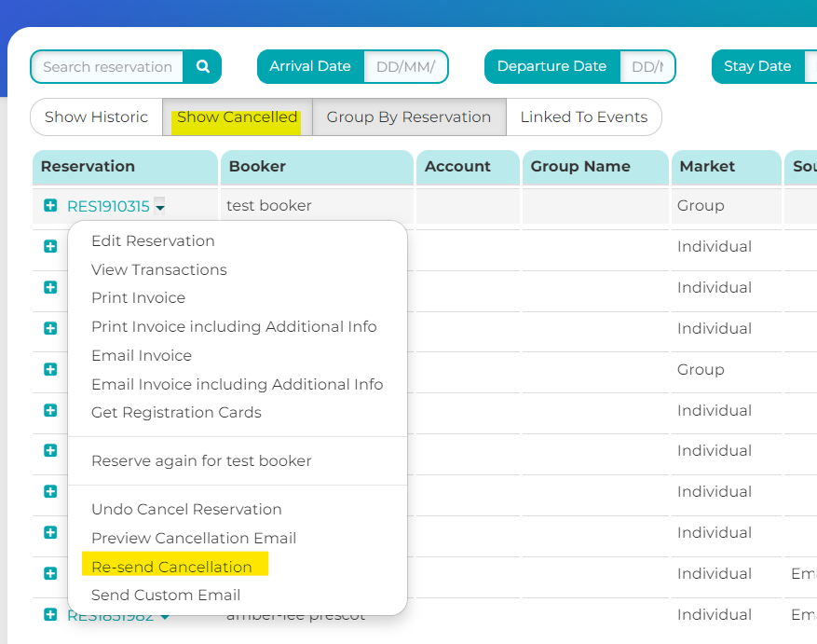The width and height of the screenshot is (817, 644).
Task: Sort by Reservation column header
Action: pos(125,167)
